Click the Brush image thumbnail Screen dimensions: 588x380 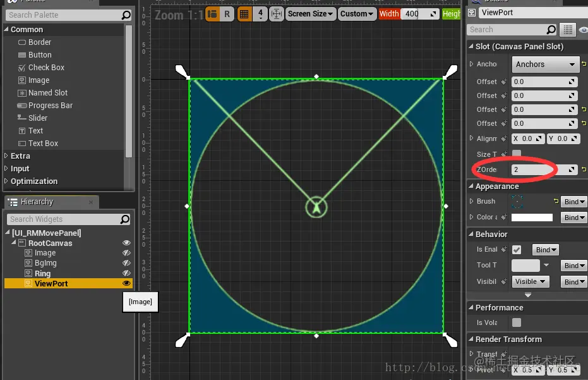(517, 202)
